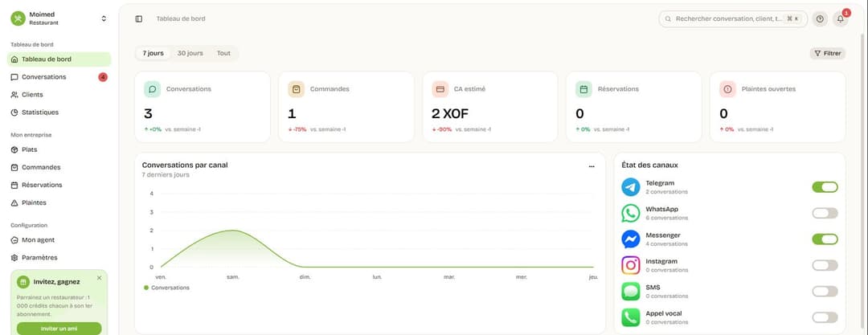Image resolution: width=868 pixels, height=335 pixels.
Task: Click the box icon beside Plats
Action: pyautogui.click(x=14, y=149)
